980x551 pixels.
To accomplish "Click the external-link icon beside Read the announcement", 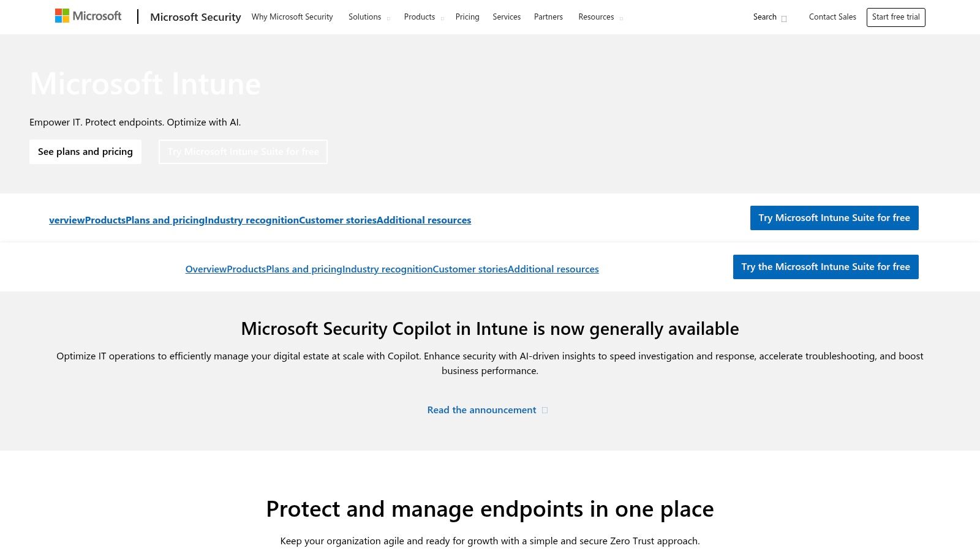I will click(544, 410).
